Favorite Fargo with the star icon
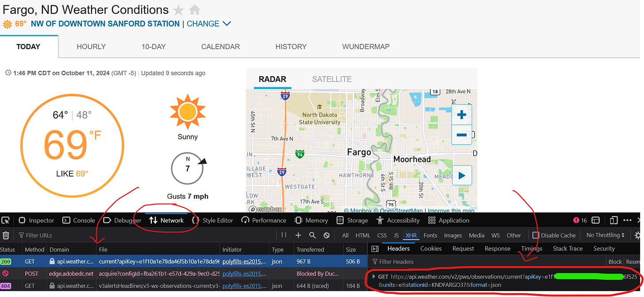Image resolution: width=644 pixels, height=297 pixels. coord(178,10)
